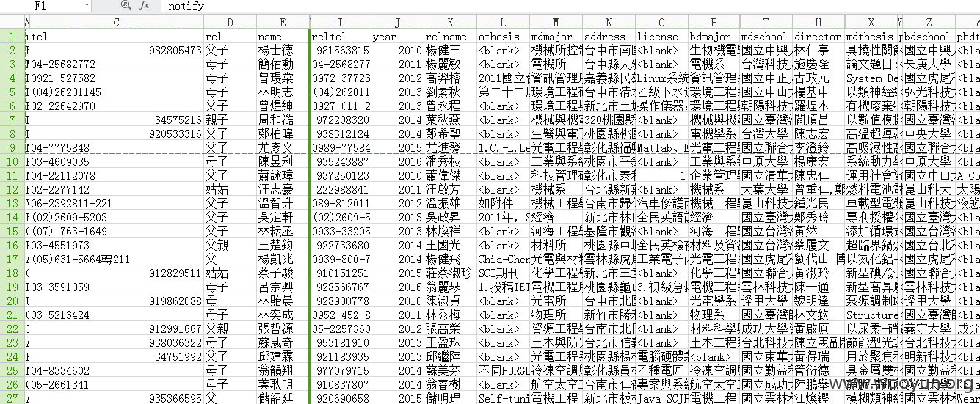Click cell containing 04-22112078
Screen dimensions: 980x404
[116, 175]
